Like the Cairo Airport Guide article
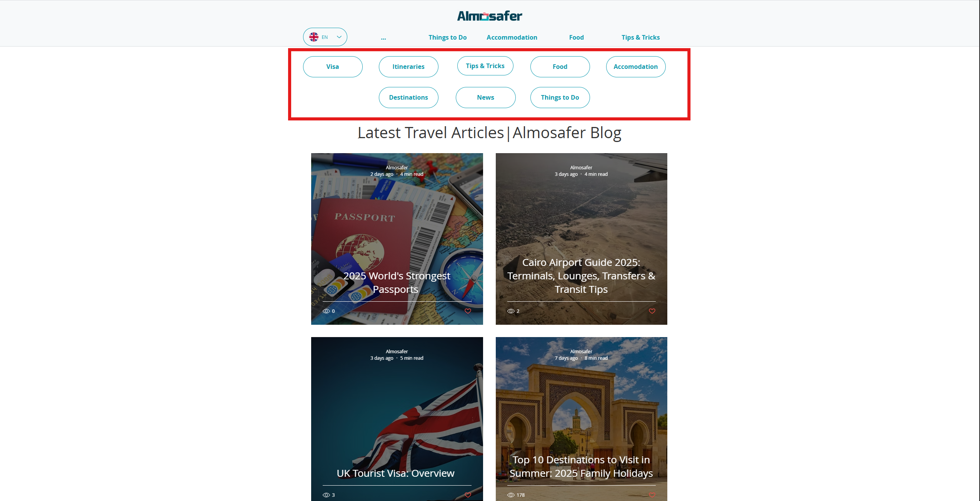Viewport: 980px width, 501px height. (652, 311)
